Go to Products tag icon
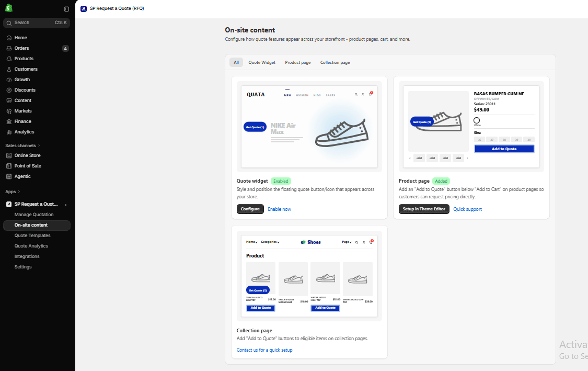Image resolution: width=588 pixels, height=371 pixels. 9,59
